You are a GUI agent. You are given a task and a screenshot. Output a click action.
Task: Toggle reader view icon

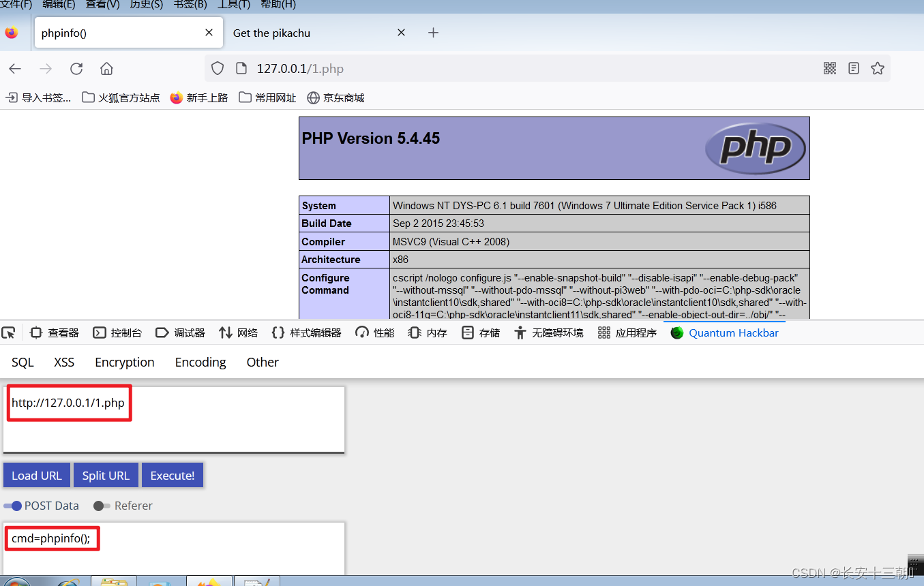pos(854,68)
